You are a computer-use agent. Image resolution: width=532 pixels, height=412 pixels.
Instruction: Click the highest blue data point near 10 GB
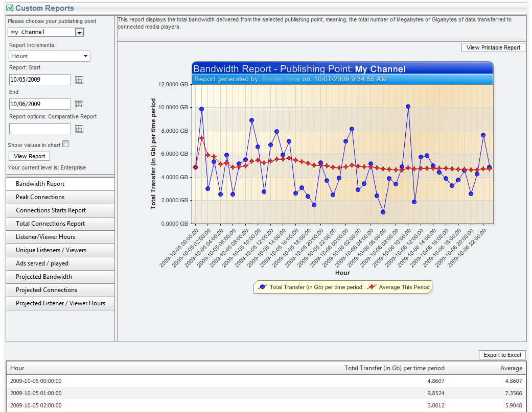coord(408,107)
